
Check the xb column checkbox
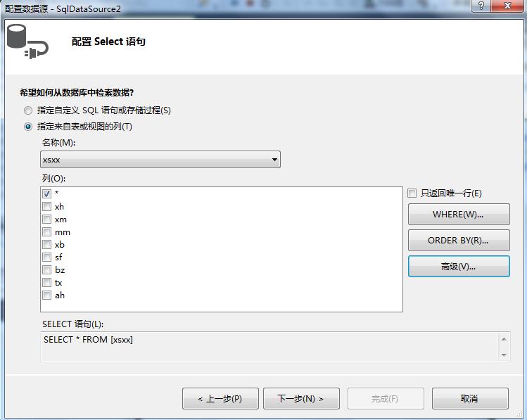tap(46, 245)
